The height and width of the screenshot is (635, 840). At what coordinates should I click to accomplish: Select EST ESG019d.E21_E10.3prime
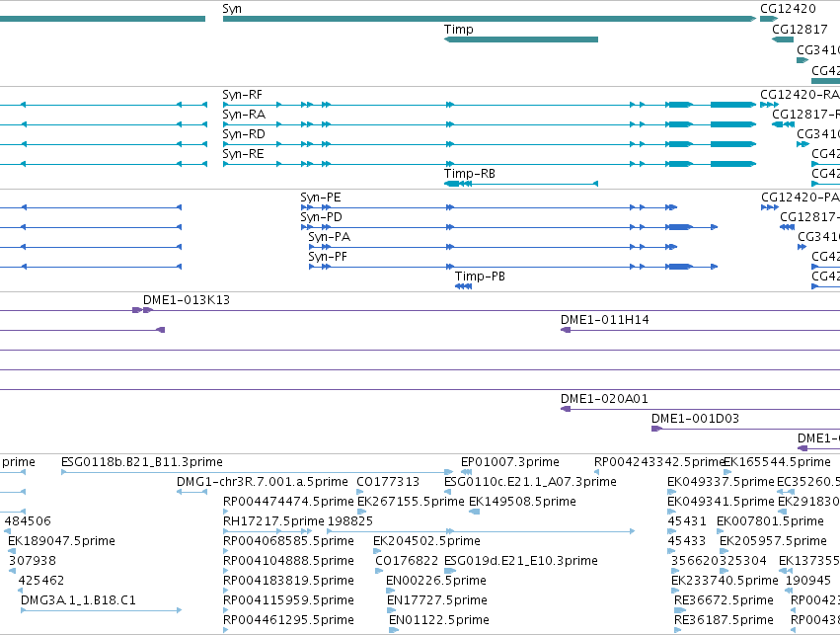521,562
